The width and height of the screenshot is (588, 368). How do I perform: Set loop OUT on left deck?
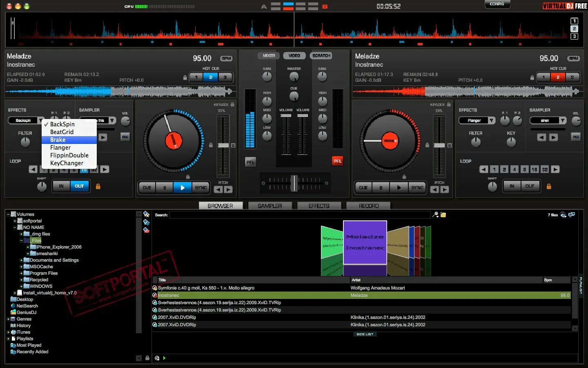pyautogui.click(x=79, y=186)
